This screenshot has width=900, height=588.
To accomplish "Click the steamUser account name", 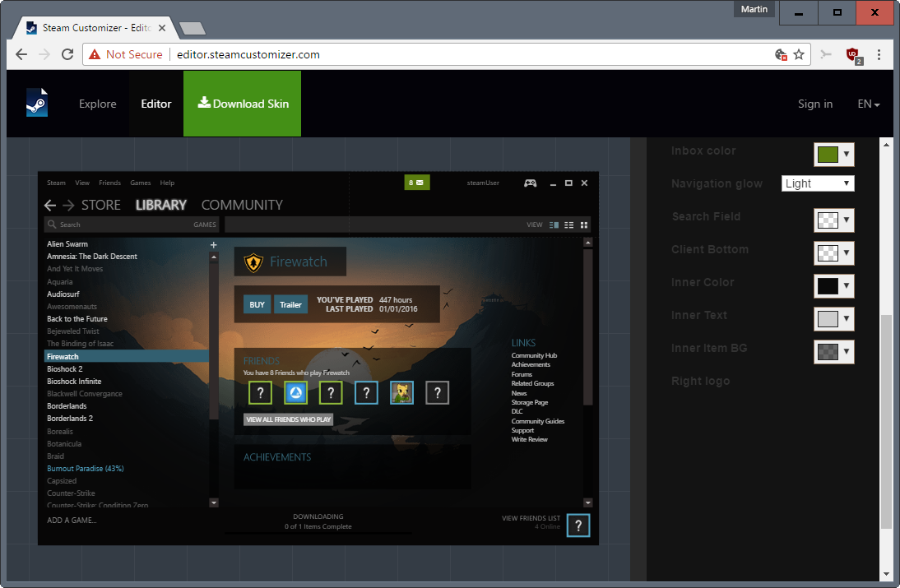I will pos(483,183).
